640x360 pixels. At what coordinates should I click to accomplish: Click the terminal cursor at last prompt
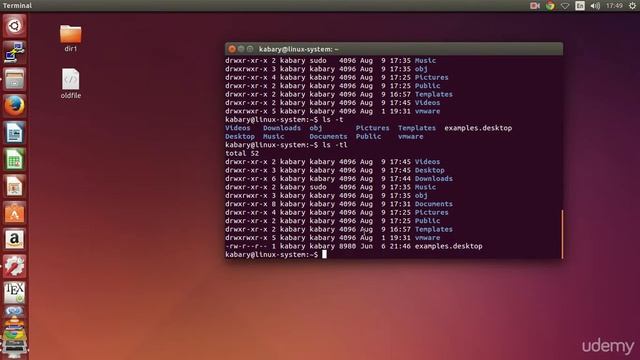324,254
